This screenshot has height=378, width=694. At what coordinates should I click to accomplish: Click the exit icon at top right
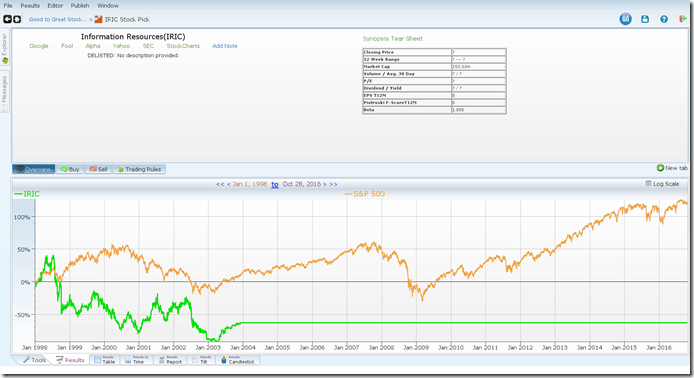(x=682, y=19)
